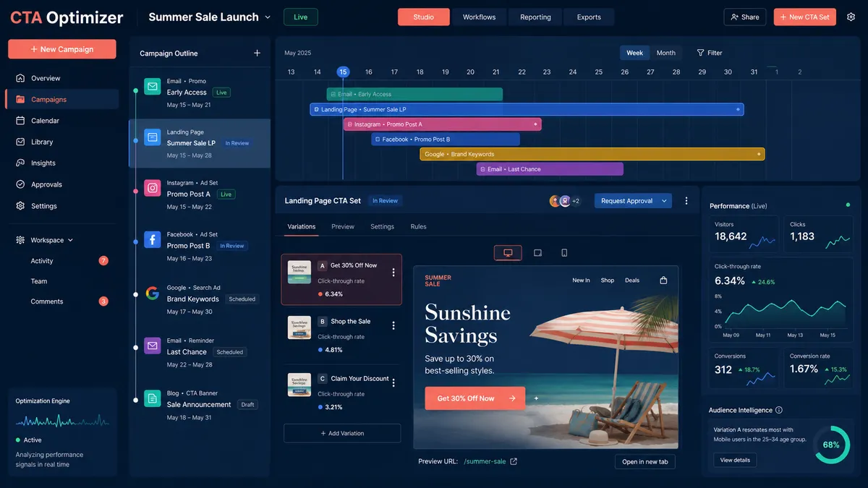Open the Summer Sale Launch campaign dropdown

click(268, 17)
